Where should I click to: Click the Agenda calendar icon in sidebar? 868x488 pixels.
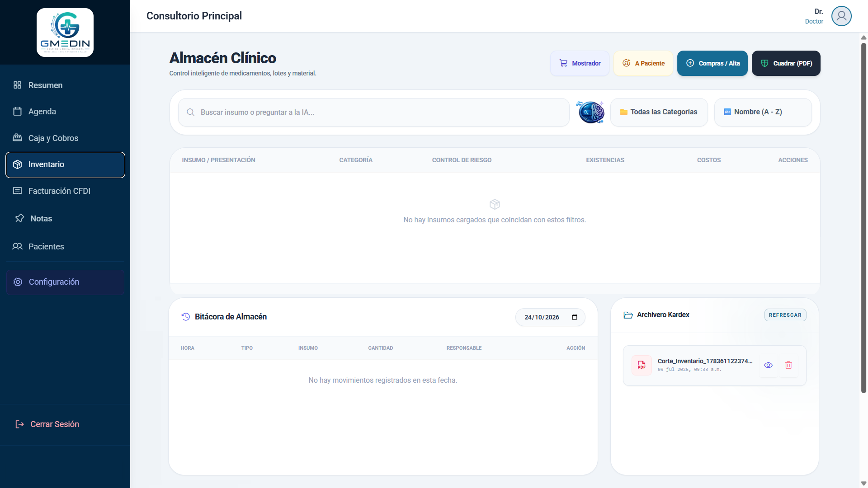[x=17, y=111]
